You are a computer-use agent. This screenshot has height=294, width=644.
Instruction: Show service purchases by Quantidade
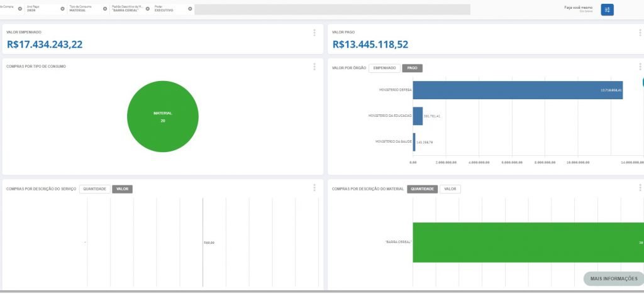coord(94,189)
